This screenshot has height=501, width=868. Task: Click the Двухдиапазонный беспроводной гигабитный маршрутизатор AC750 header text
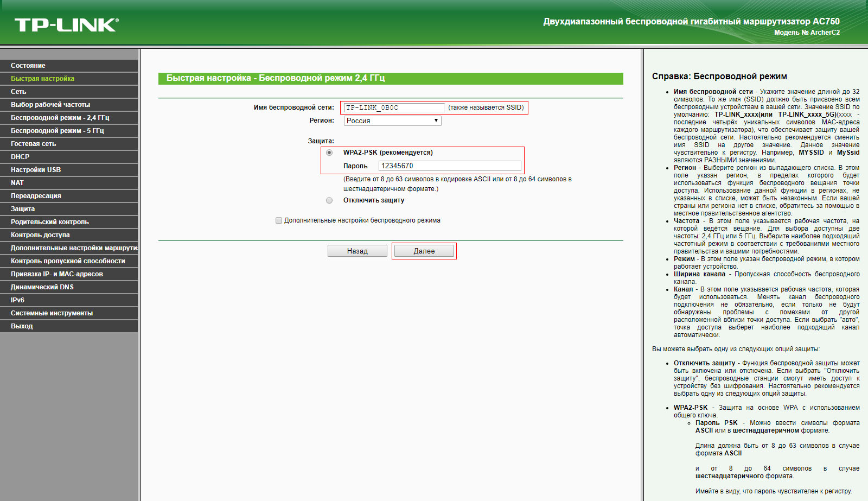tap(692, 22)
